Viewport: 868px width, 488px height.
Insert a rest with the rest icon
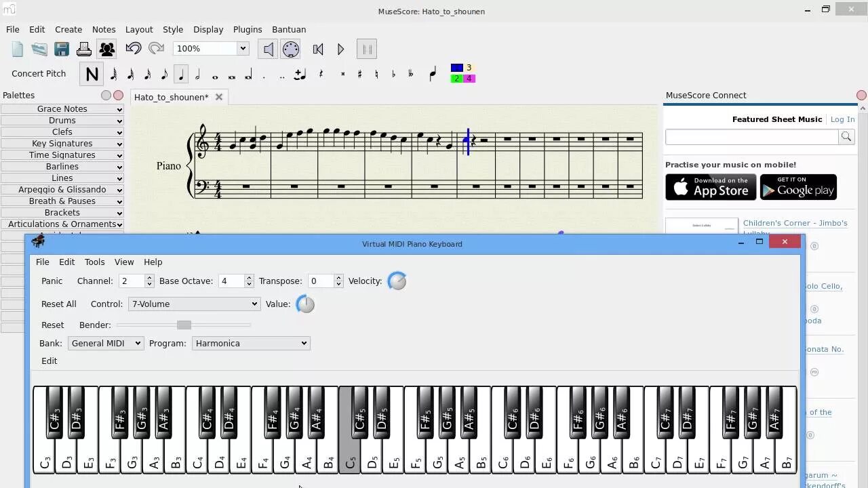tap(321, 75)
